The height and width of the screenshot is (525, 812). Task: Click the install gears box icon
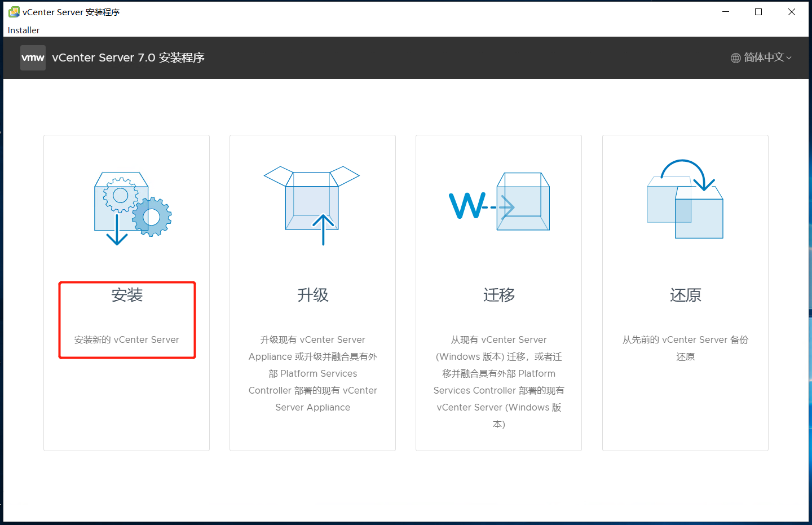coord(133,208)
